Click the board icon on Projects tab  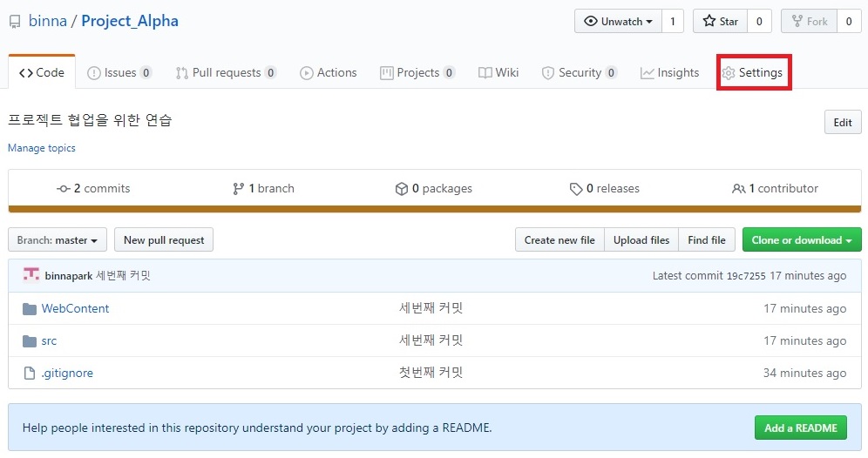pyautogui.click(x=386, y=73)
